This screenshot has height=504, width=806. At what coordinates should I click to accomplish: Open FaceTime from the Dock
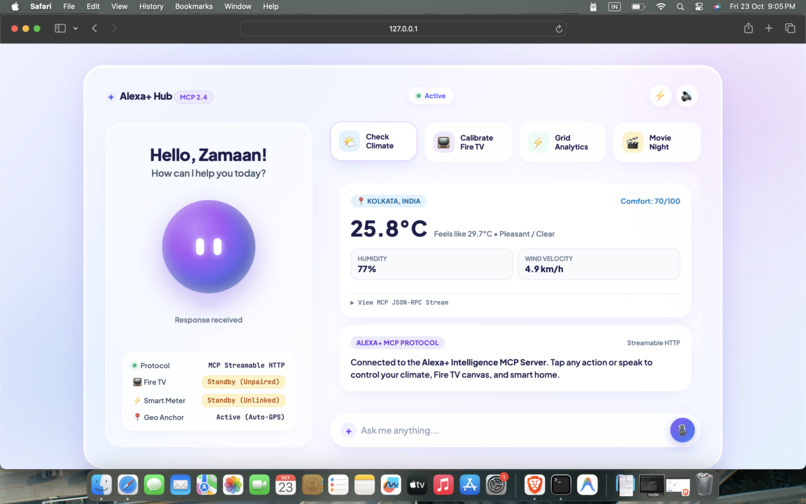click(x=259, y=484)
